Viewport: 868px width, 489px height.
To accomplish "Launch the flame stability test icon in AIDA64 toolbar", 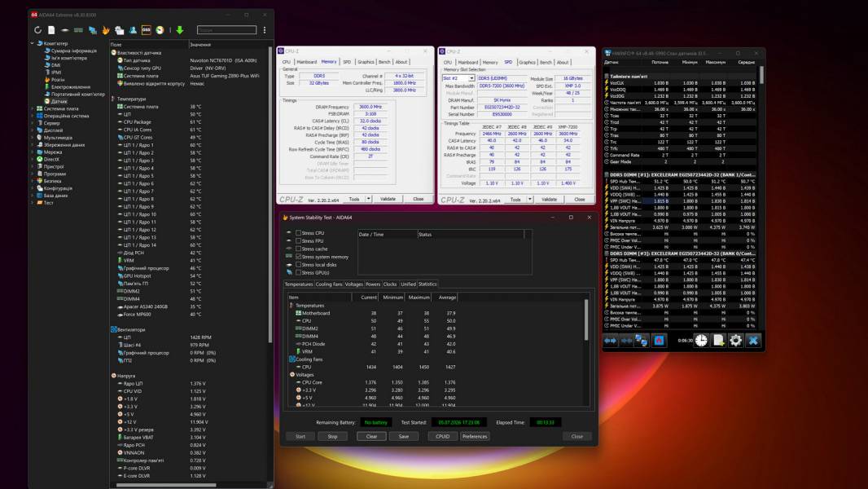I will pos(106,30).
